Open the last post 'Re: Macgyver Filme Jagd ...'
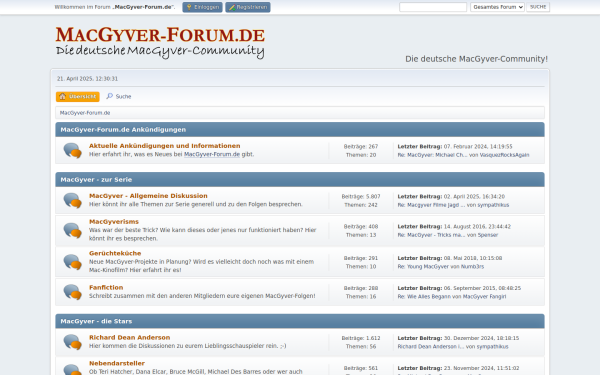 [431, 205]
